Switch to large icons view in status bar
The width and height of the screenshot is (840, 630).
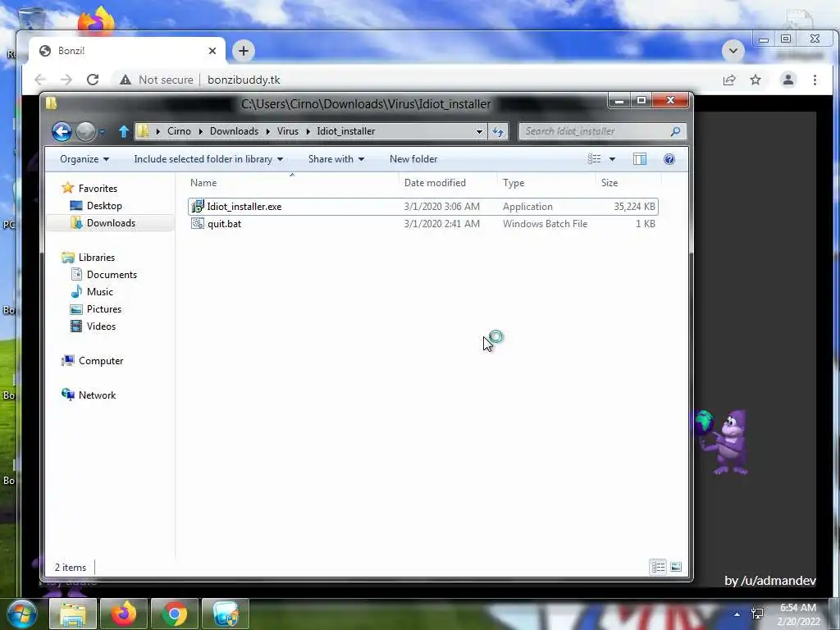point(676,567)
